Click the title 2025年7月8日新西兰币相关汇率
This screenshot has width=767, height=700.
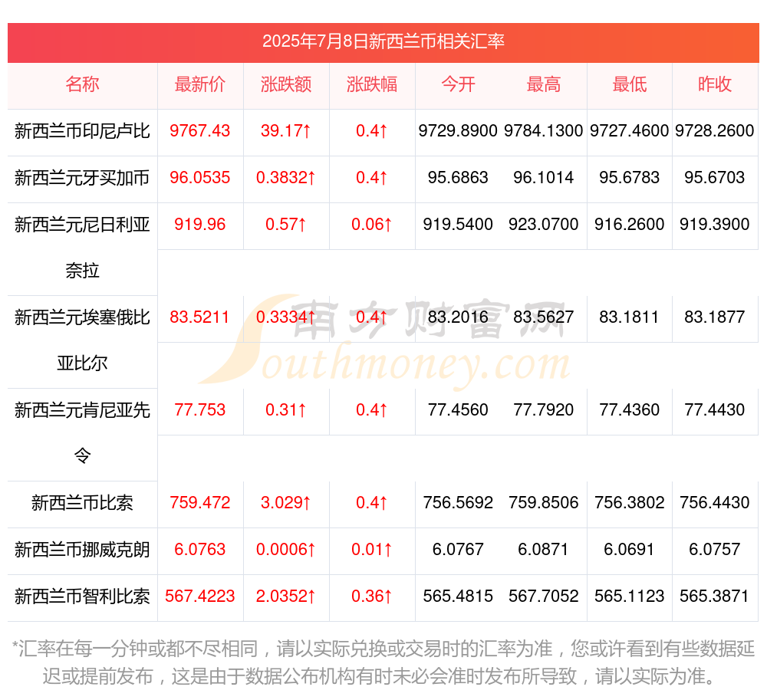click(383, 41)
